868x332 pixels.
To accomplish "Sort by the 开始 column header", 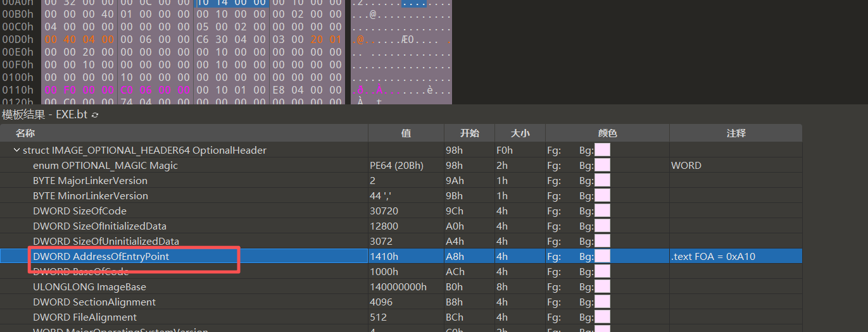I will [x=470, y=133].
